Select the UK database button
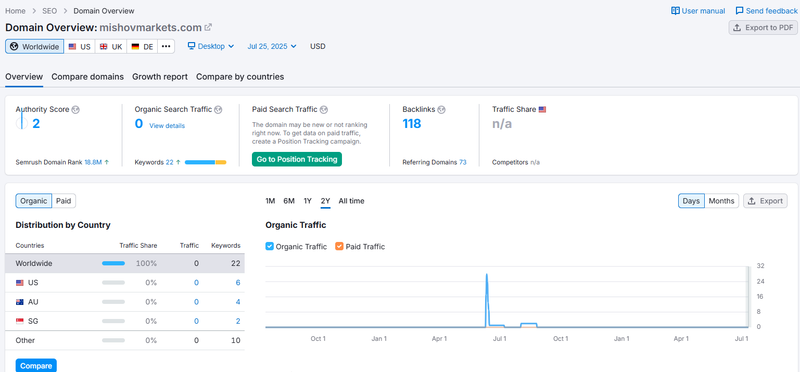This screenshot has width=800, height=372. coord(111,46)
